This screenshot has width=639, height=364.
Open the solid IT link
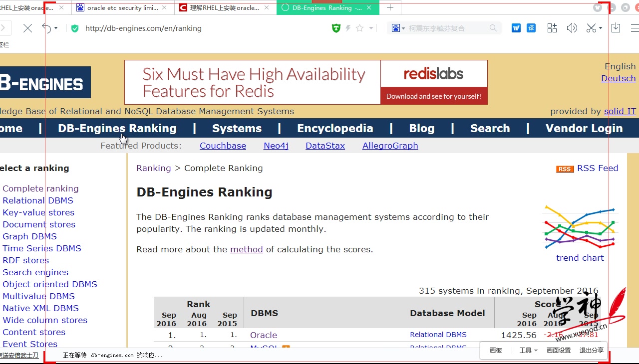(x=620, y=111)
